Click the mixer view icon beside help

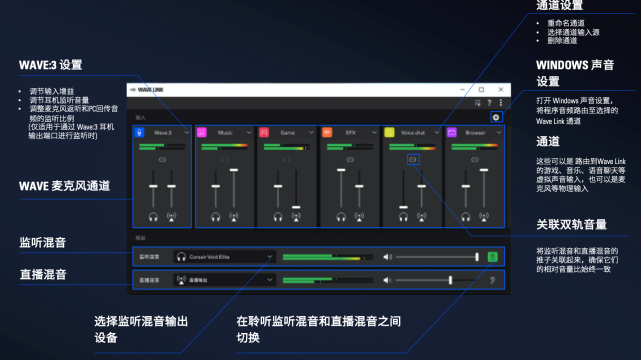tap(477, 103)
